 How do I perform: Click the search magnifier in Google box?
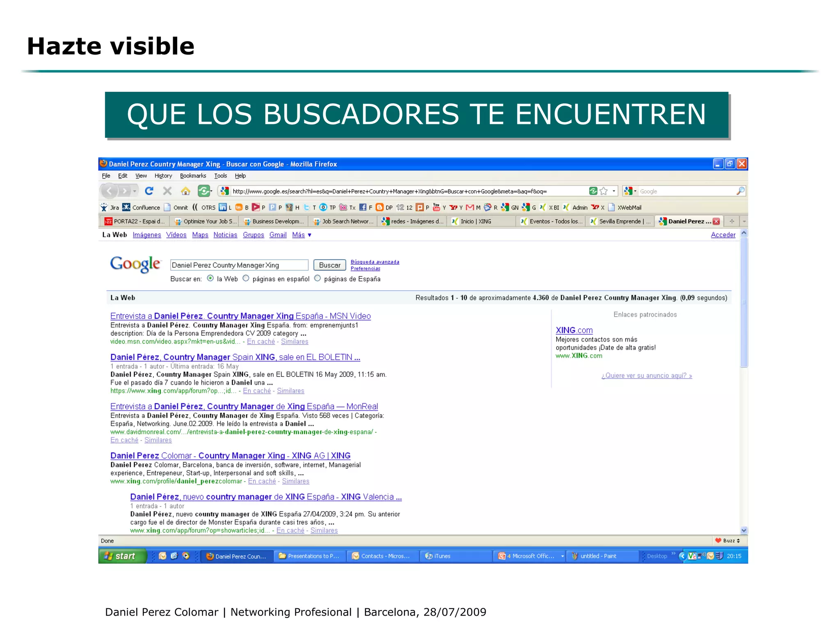click(x=740, y=191)
